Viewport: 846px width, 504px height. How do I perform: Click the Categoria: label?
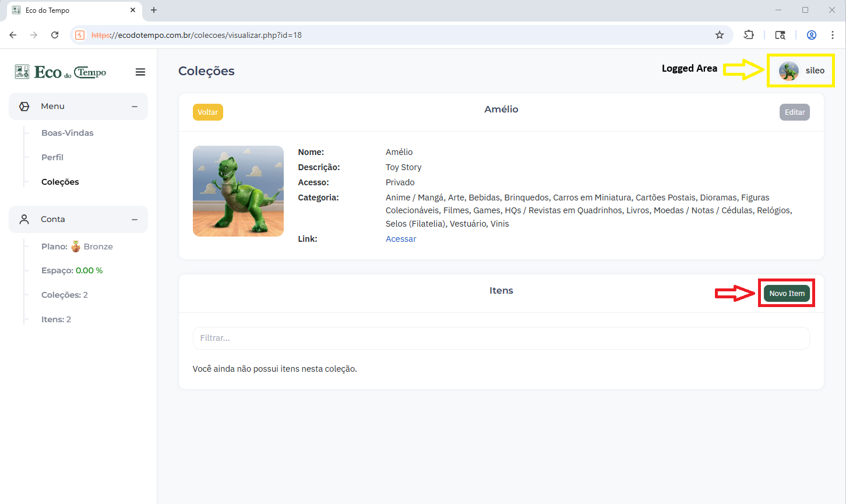(318, 198)
